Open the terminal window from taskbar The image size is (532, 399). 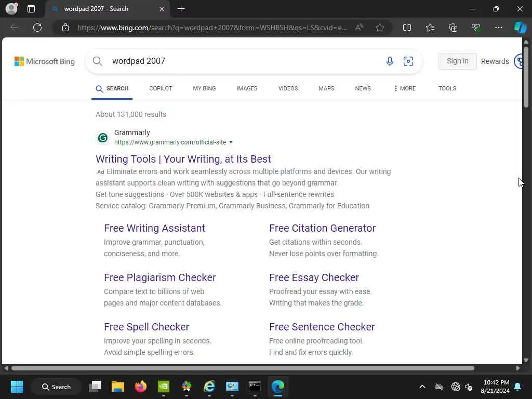(255, 387)
